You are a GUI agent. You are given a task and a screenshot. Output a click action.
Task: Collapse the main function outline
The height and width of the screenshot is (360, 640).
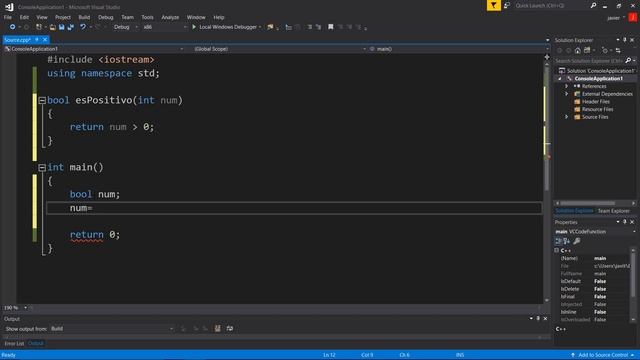click(42, 167)
